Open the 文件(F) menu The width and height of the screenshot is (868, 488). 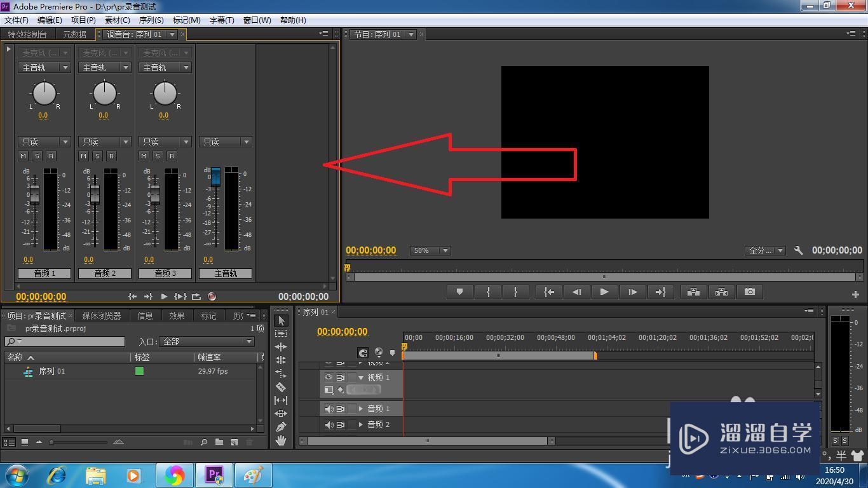pyautogui.click(x=17, y=20)
